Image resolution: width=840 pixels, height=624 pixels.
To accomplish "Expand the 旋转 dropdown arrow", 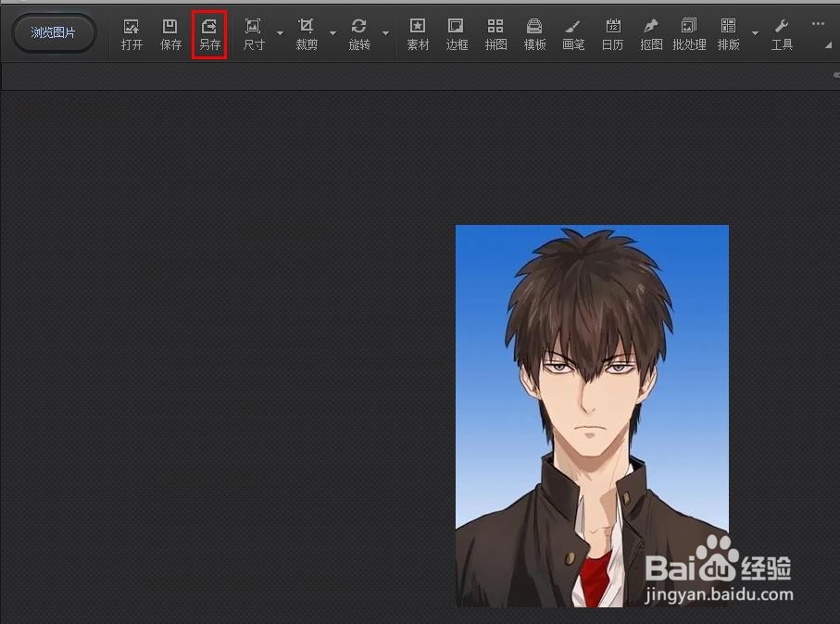I will pyautogui.click(x=385, y=33).
